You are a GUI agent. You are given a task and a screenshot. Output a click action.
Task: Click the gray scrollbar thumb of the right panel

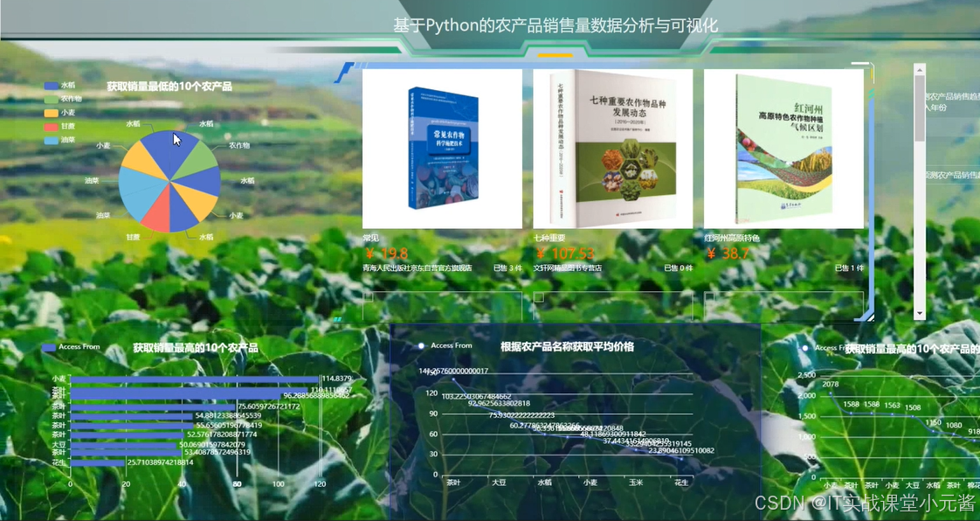click(920, 108)
